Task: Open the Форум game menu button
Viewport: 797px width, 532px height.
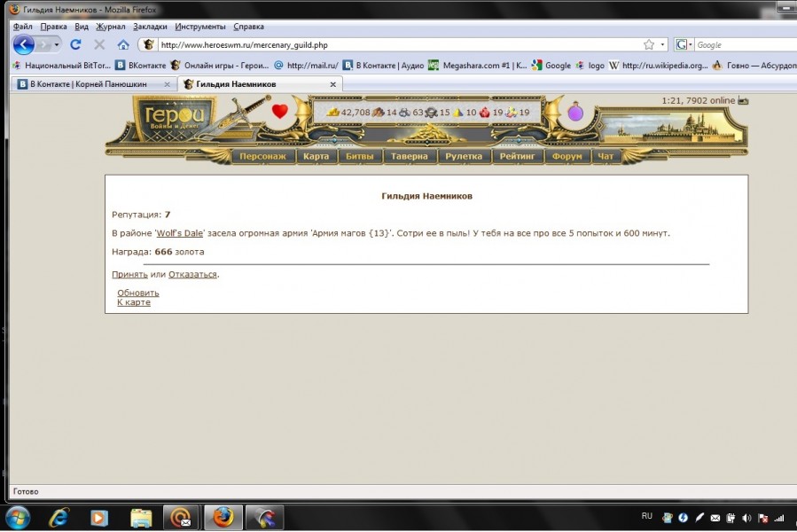Action: pos(567,156)
